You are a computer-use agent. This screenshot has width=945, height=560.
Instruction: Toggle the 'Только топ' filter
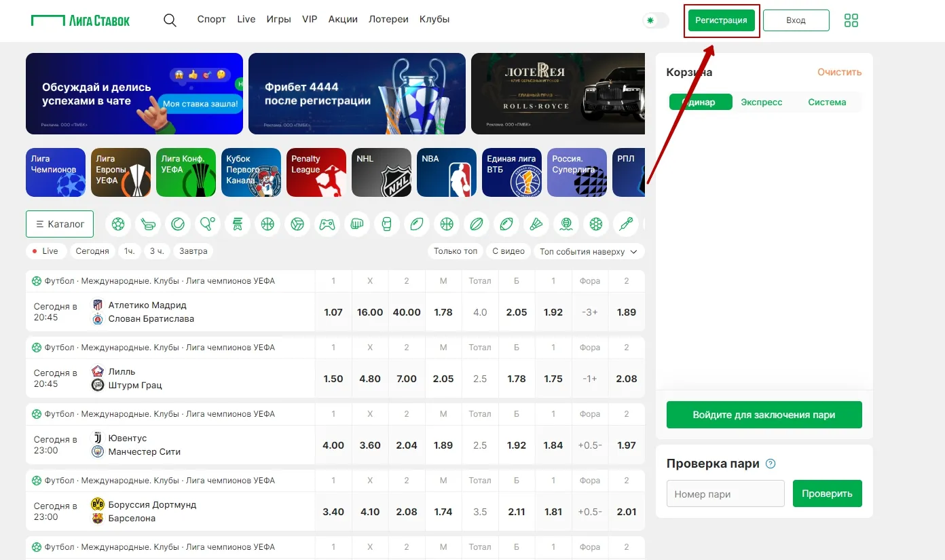click(456, 251)
